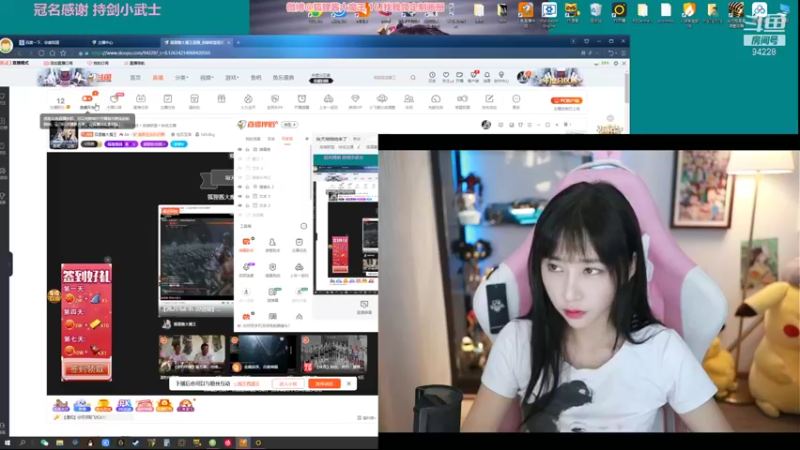Image resolution: width=800 pixels, height=450 pixels.
Task: Close the sign-in gift card
Action: [x=107, y=260]
